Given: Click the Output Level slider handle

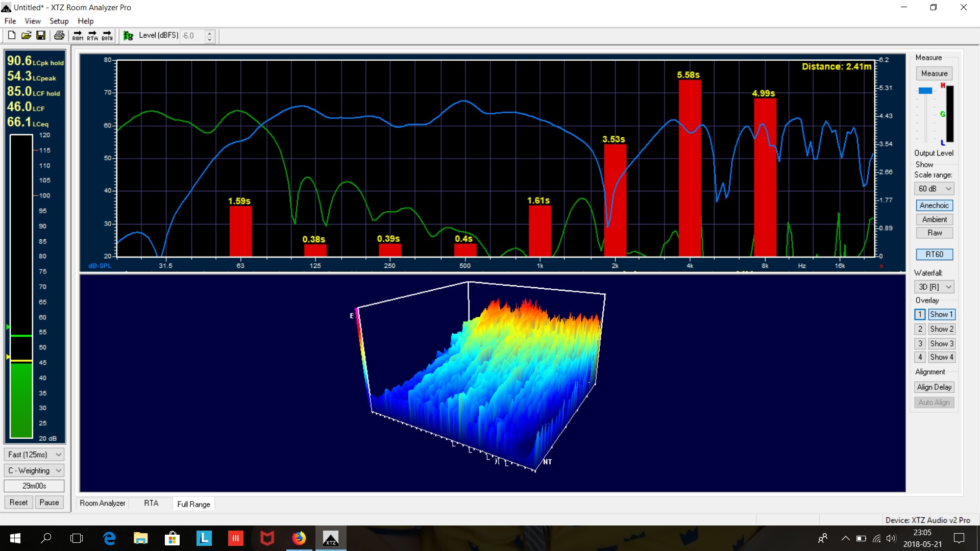Looking at the screenshot, I should pyautogui.click(x=925, y=91).
